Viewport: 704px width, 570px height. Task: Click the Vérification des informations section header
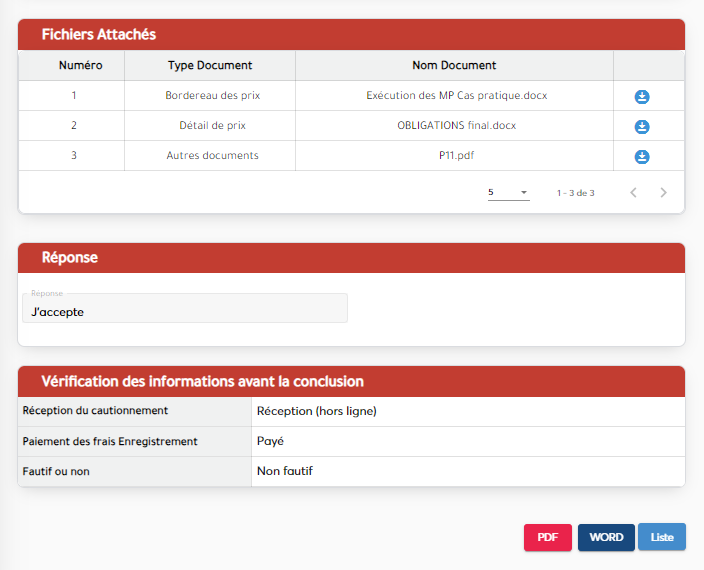pos(202,381)
